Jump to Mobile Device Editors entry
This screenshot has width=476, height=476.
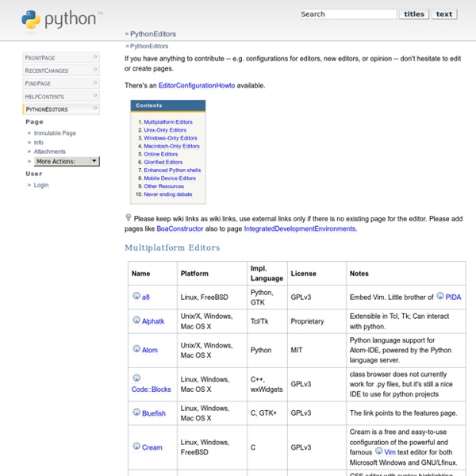coord(170,178)
